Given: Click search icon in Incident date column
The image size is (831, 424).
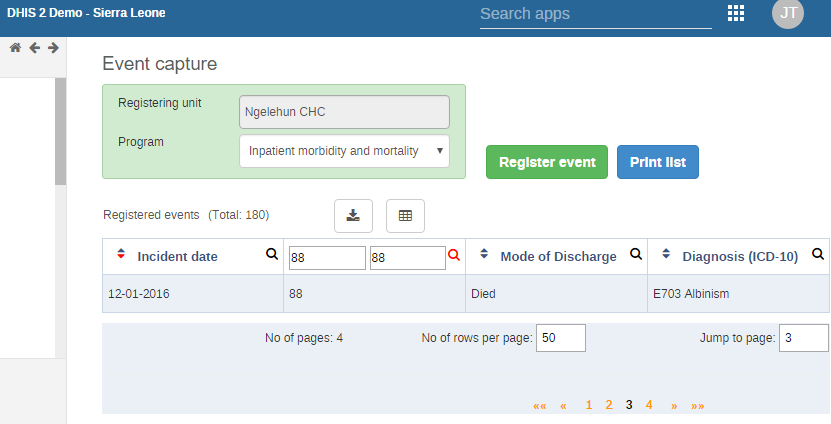Looking at the screenshot, I should click(271, 255).
